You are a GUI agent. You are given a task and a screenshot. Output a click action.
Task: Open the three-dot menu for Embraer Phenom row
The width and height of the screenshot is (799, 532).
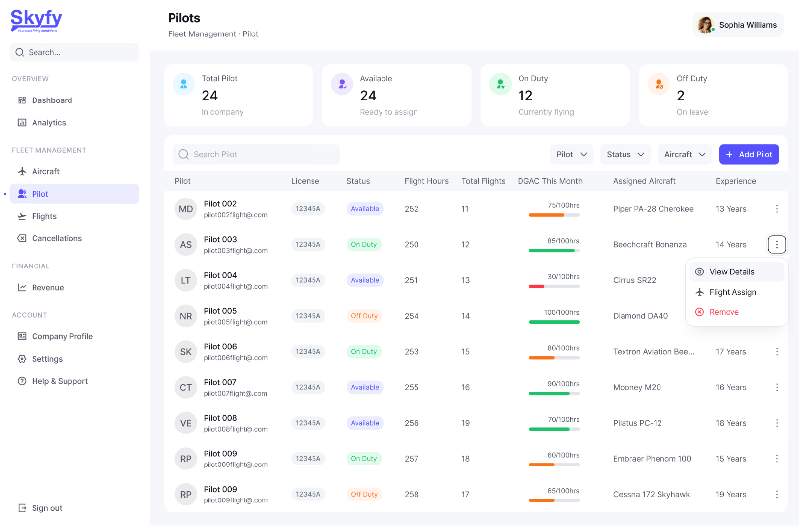[x=777, y=459]
